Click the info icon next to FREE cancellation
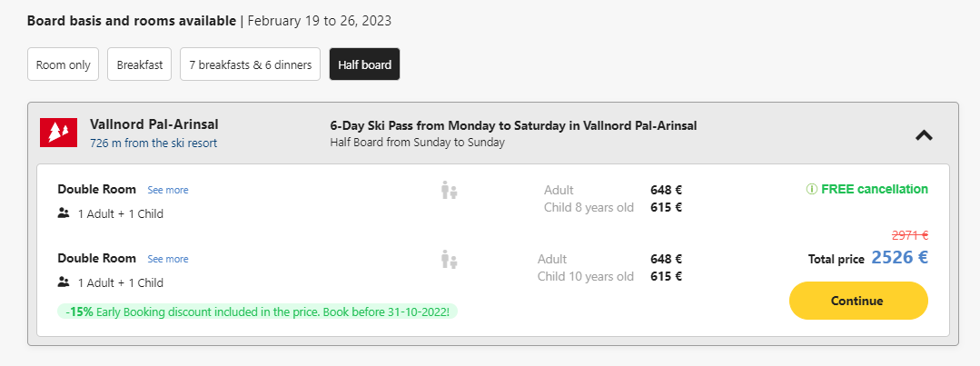Screen dimensions: 980x366 pos(812,189)
